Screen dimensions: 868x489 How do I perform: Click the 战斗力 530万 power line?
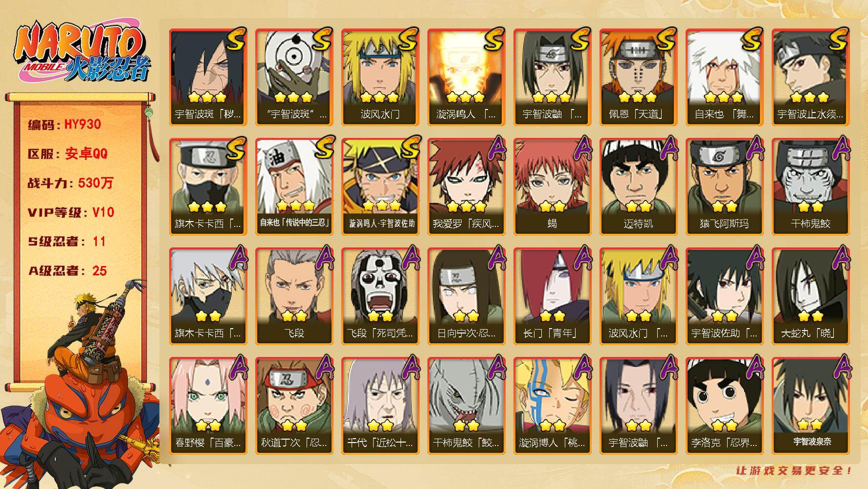[x=70, y=183]
